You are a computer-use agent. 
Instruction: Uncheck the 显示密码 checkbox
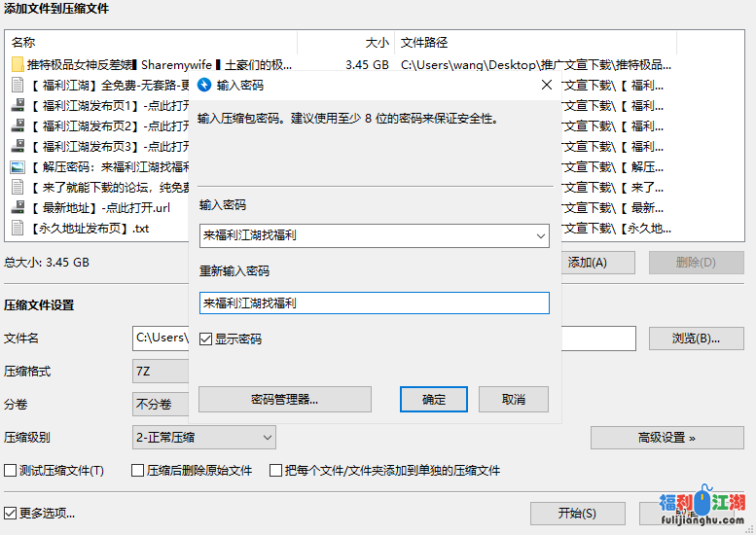205,339
